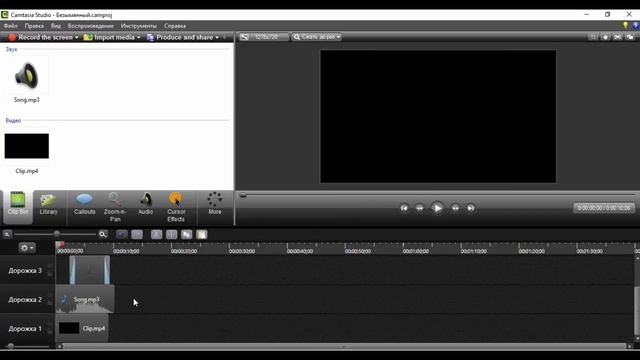Click the playback time readout
The height and width of the screenshot is (360, 640).
click(x=604, y=208)
